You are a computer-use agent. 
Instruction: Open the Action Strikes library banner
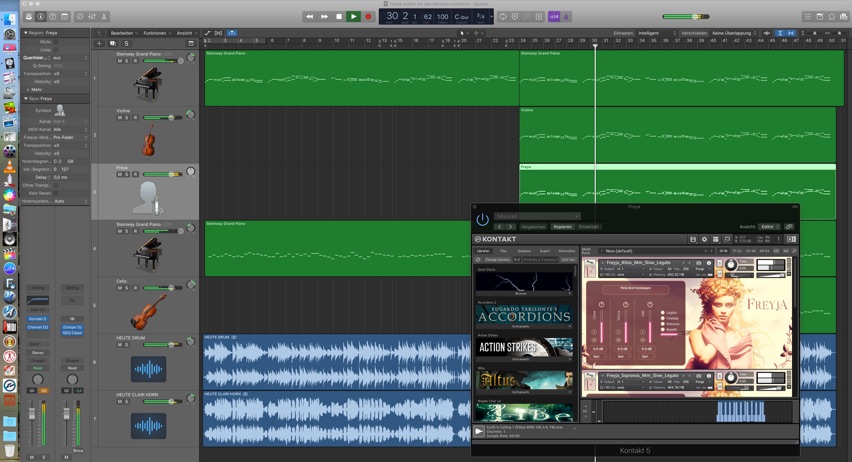524,347
